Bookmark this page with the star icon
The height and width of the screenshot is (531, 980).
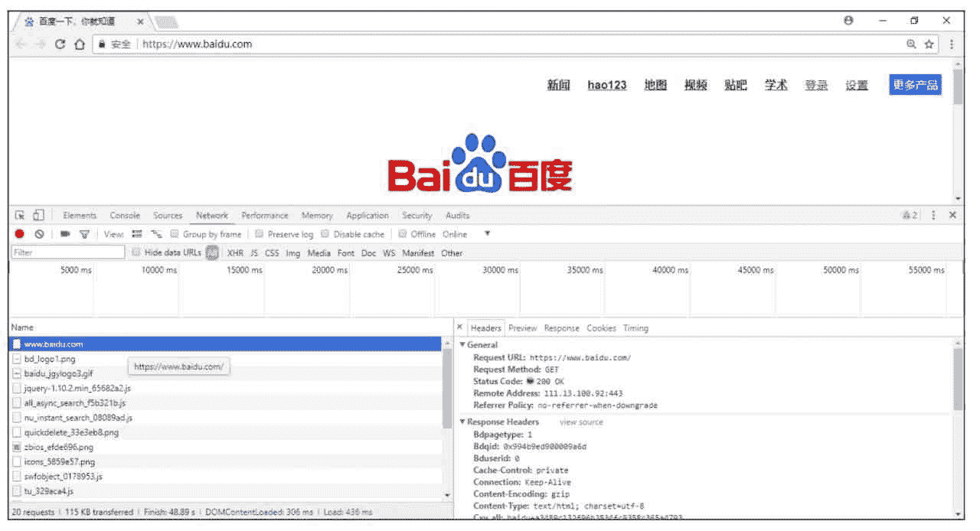[929, 44]
